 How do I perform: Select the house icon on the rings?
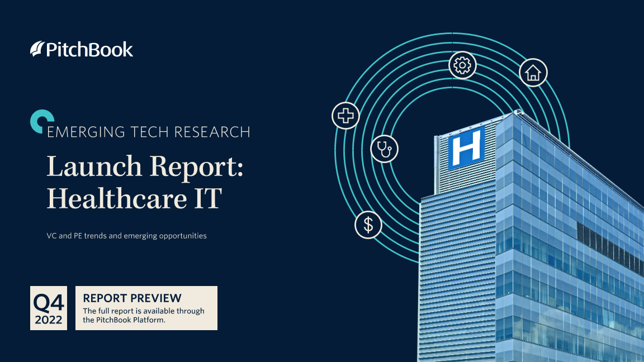533,73
